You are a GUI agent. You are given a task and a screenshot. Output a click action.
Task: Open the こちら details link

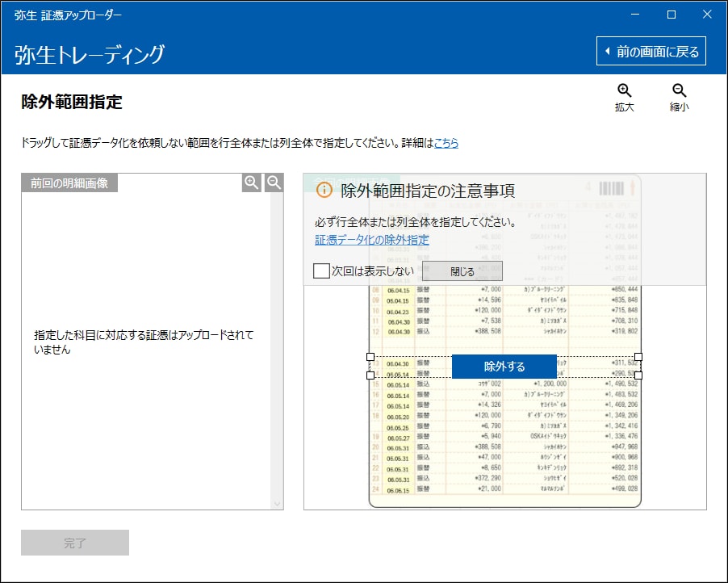coord(446,143)
